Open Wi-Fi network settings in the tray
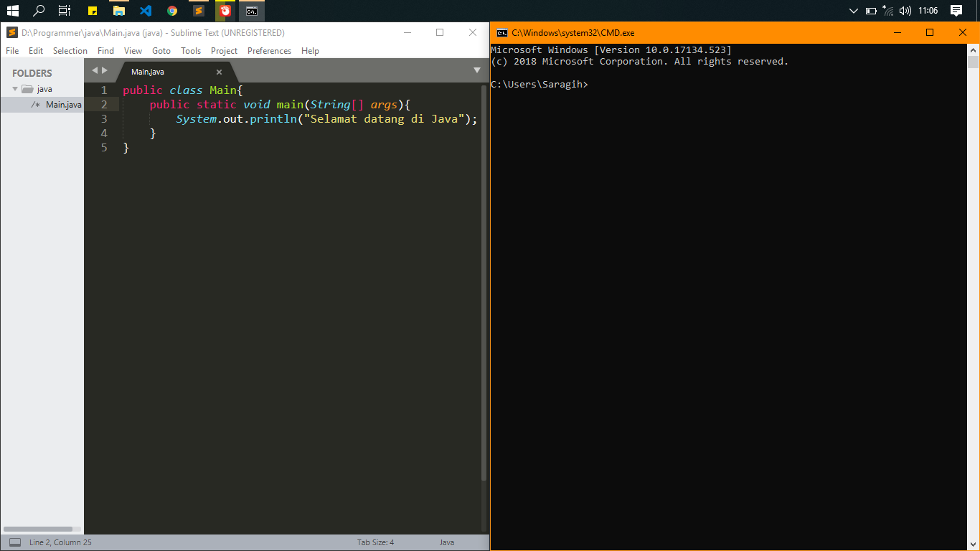Screen dimensions: 980x551 click(x=888, y=11)
